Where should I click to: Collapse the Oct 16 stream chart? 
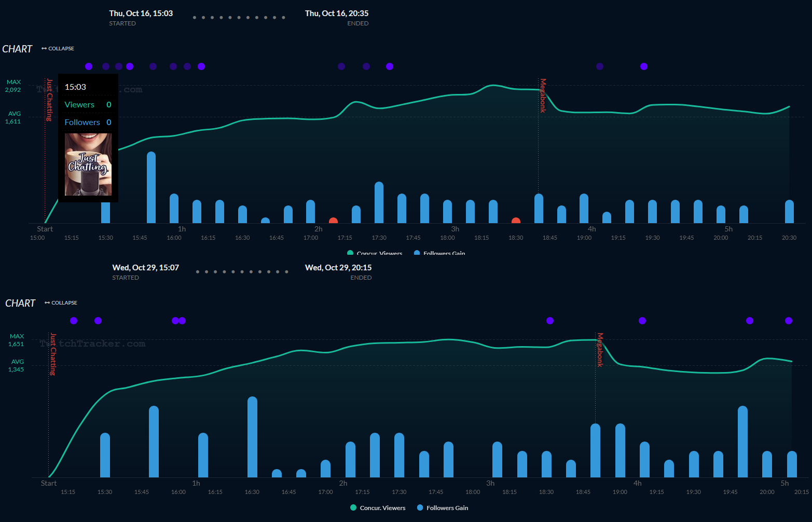58,49
